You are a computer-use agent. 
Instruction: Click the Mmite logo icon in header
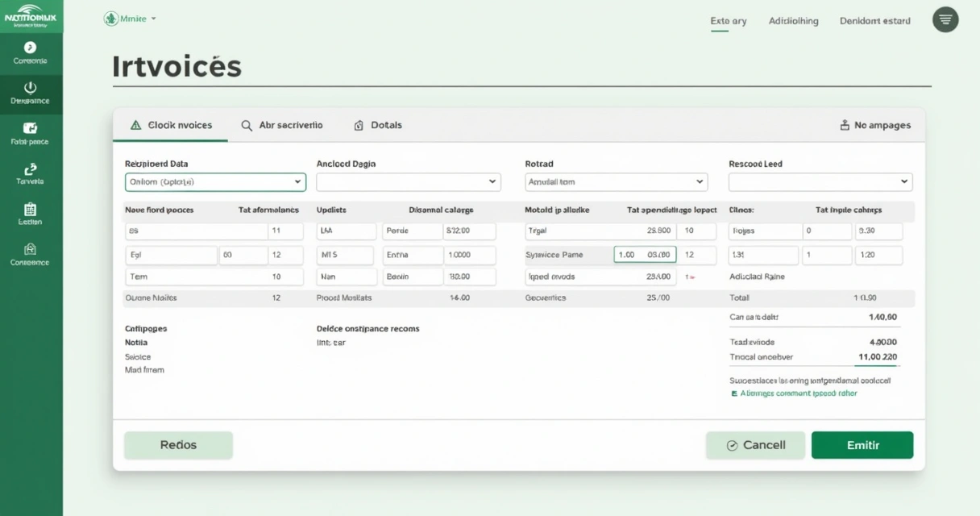110,19
